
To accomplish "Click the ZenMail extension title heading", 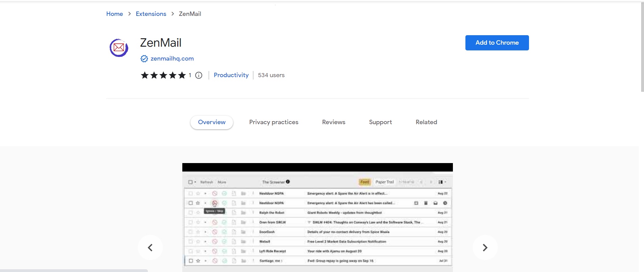I will click(x=161, y=43).
